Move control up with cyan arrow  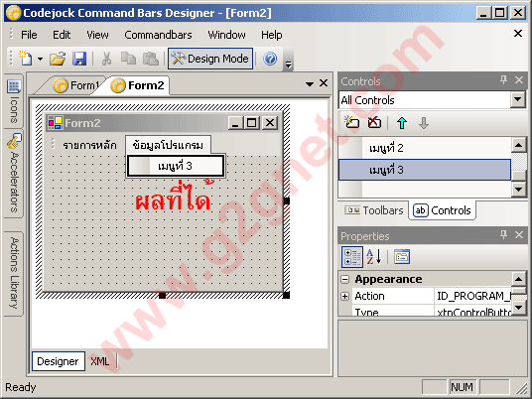pos(402,123)
